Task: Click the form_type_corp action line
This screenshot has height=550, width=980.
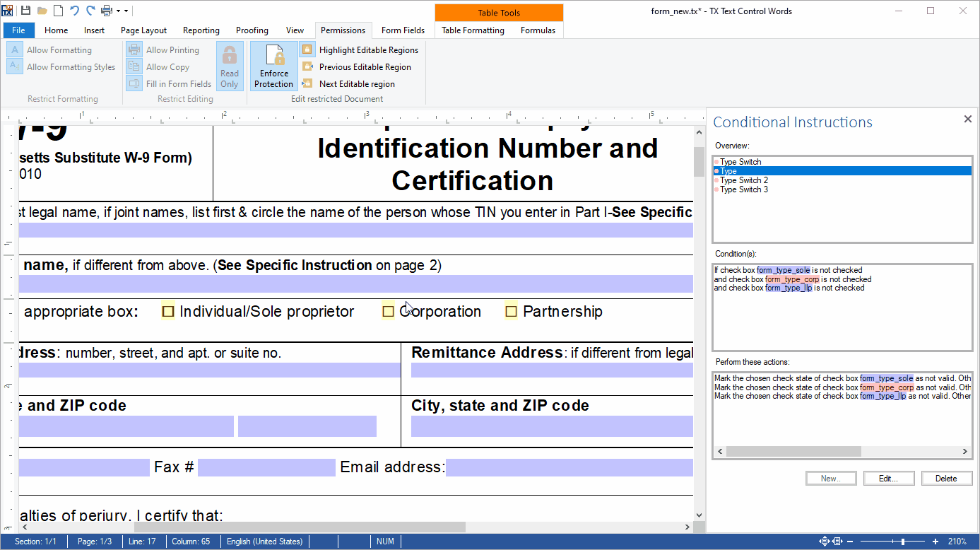Action: pos(842,387)
